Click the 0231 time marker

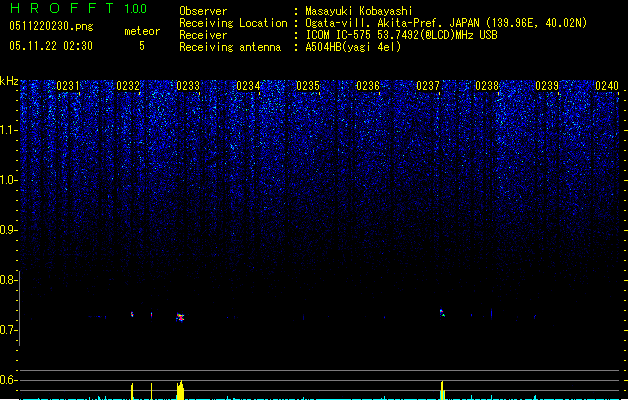point(68,86)
